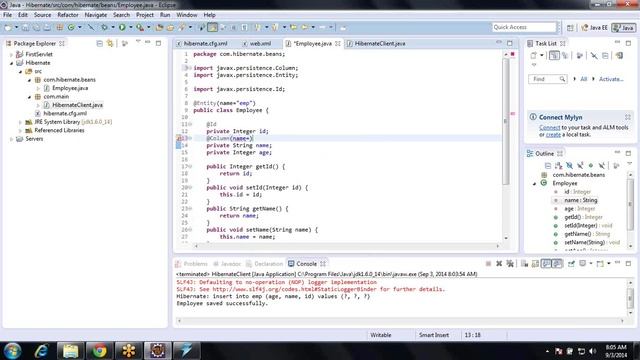Open the Run button dropdown arrow
Screen dimensions: 640x360
(x=130, y=27)
